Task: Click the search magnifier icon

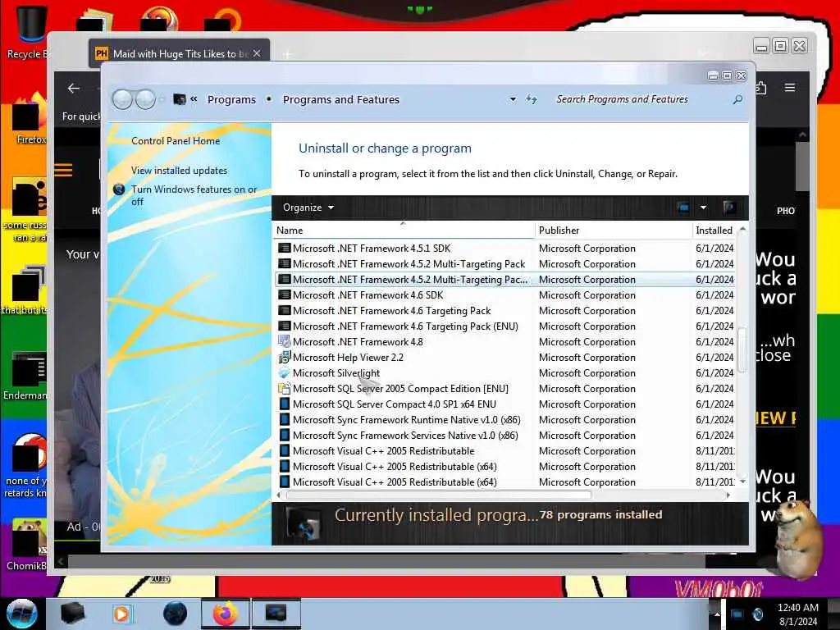Action: (x=737, y=99)
